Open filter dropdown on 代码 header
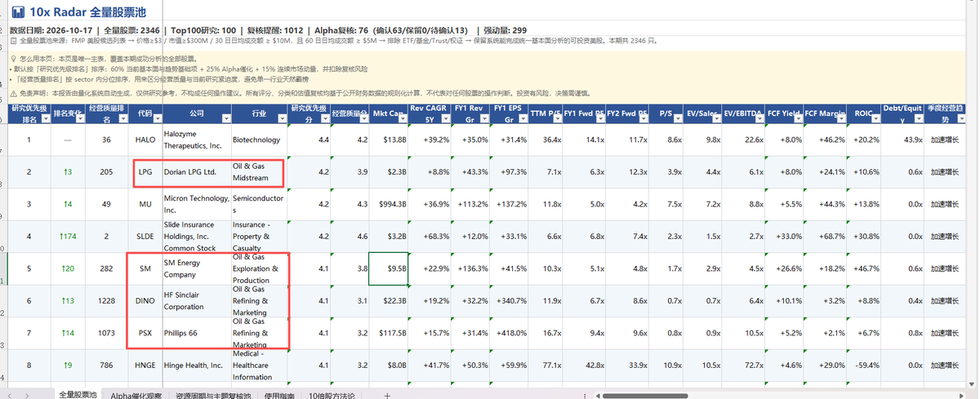This screenshot has height=399, width=980. (x=156, y=118)
